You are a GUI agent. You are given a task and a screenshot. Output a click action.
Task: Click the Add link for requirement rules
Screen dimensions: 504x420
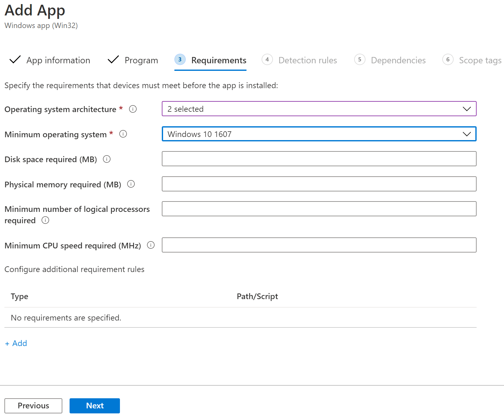pos(16,343)
